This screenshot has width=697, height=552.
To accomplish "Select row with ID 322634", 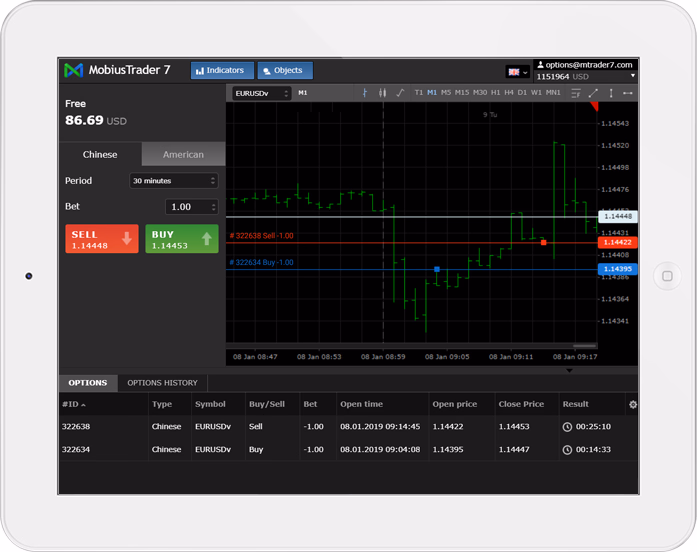I will [x=348, y=450].
